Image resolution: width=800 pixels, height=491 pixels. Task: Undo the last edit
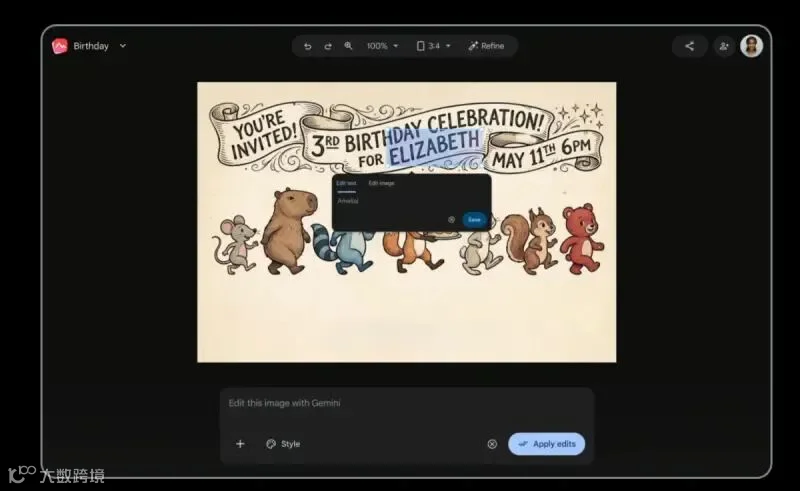tap(308, 46)
